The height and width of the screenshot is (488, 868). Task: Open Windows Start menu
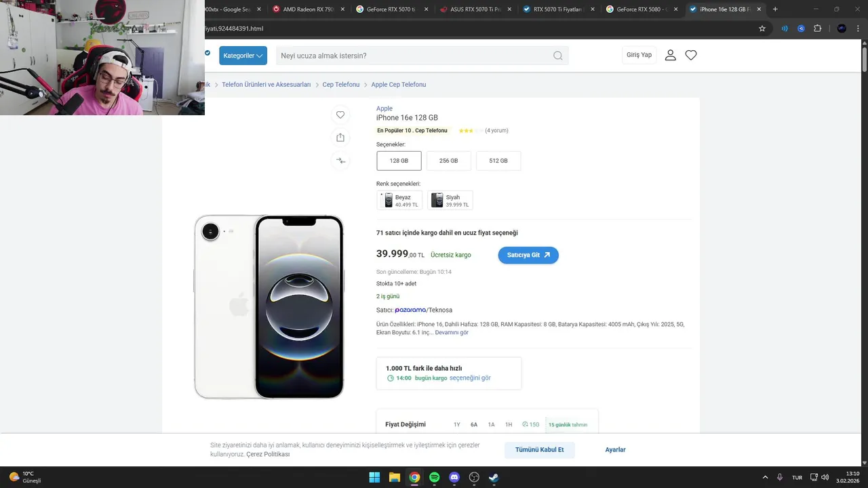coord(374,477)
